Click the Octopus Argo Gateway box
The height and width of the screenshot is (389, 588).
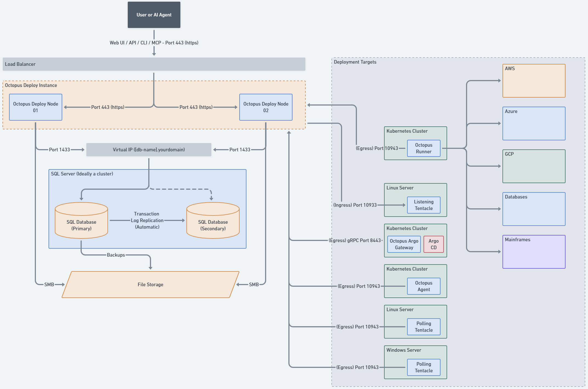(404, 244)
